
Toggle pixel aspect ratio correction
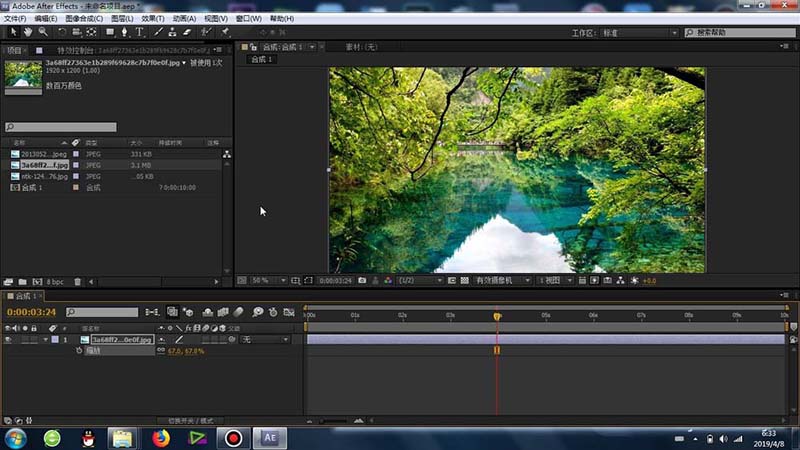click(x=582, y=281)
